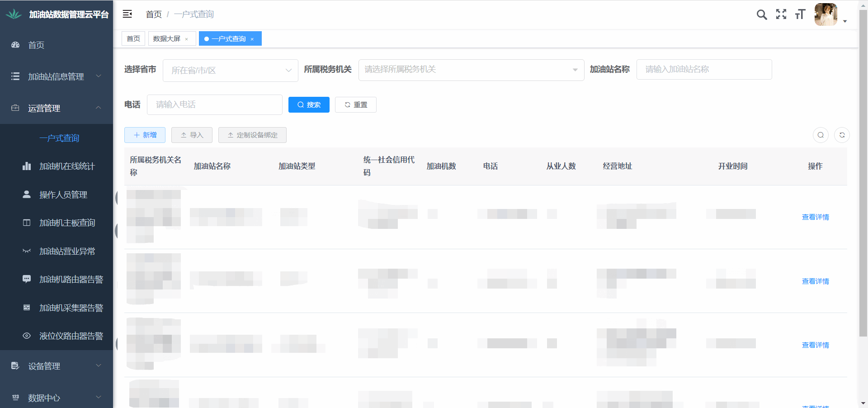Open the 所在省/市/区 dropdown
The image size is (868, 408).
click(x=230, y=71)
